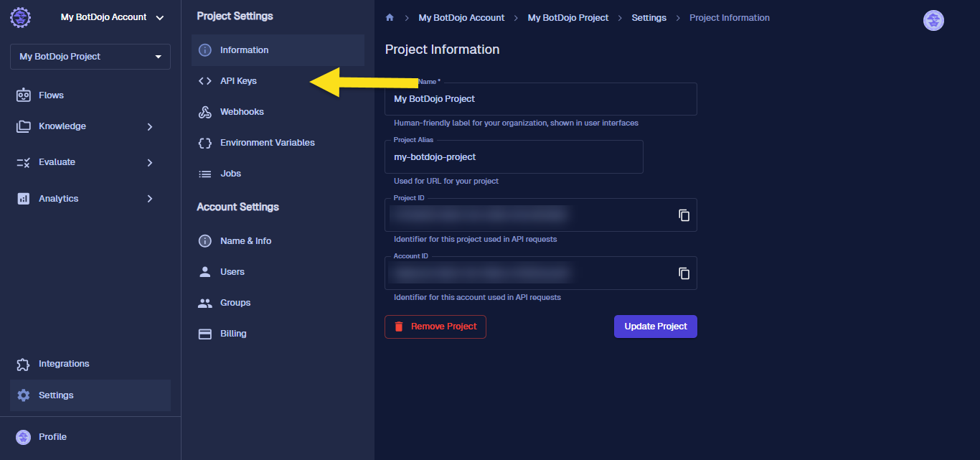The width and height of the screenshot is (980, 460).
Task: Copy the Project ID
Action: click(684, 215)
